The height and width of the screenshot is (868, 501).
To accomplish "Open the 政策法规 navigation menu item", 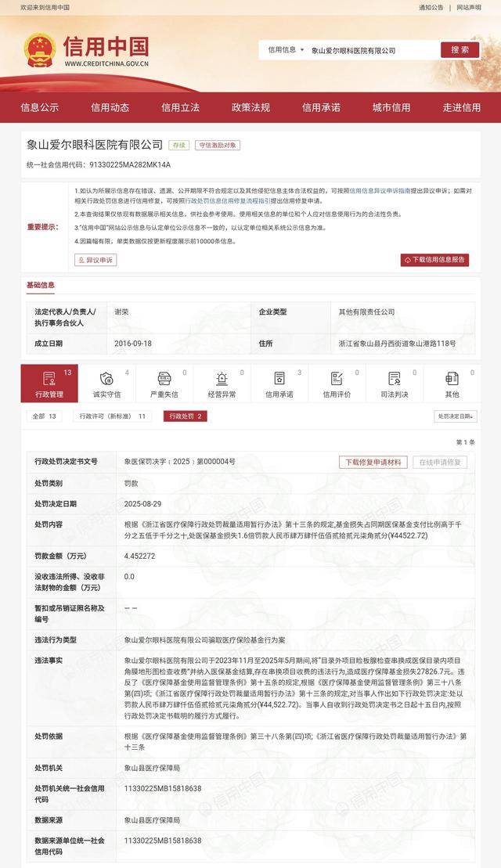I will coord(250,107).
